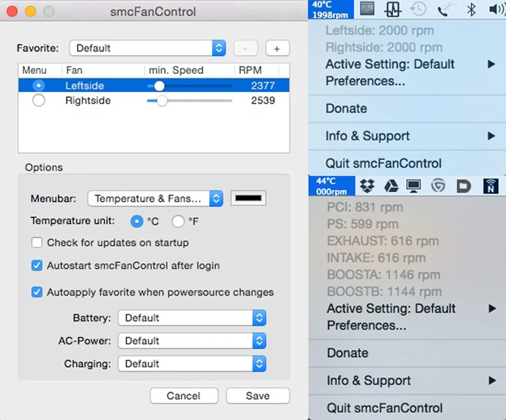This screenshot has height=420, width=506.
Task: Click the display monitor menu bar icon
Action: point(414,186)
